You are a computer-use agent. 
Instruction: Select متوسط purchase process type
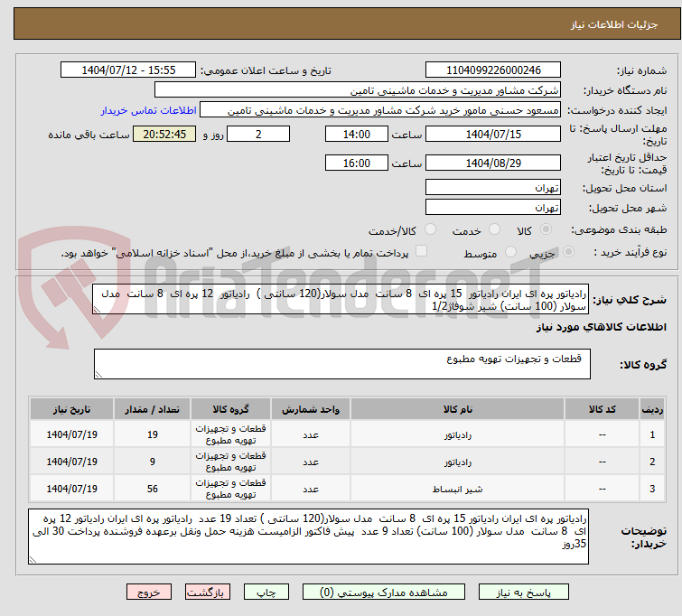pos(511,253)
